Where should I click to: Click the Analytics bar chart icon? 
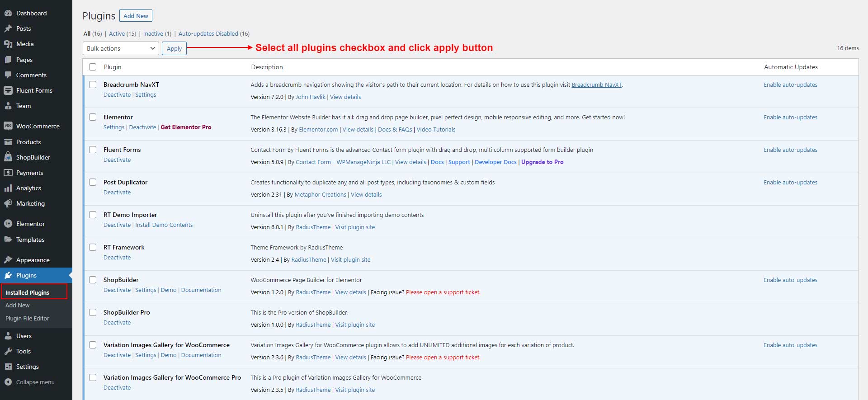coord(8,188)
